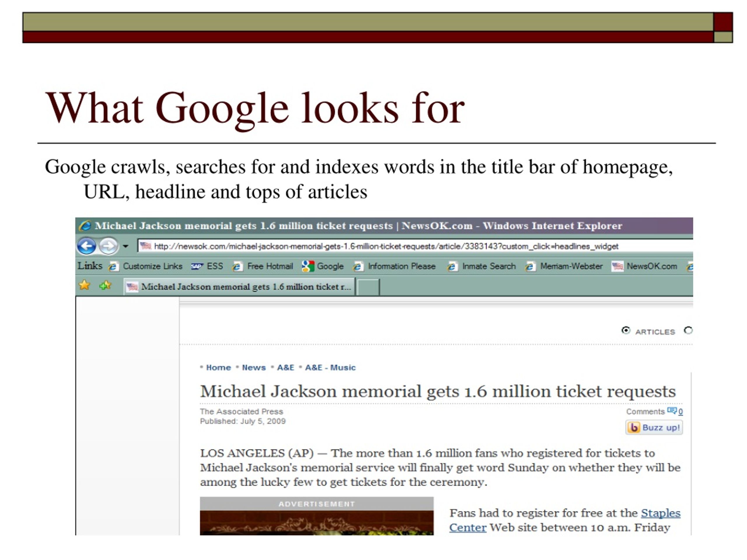Viewport: 747px width, 560px height.
Task: Click the browser Back arrow button
Action: 86,246
